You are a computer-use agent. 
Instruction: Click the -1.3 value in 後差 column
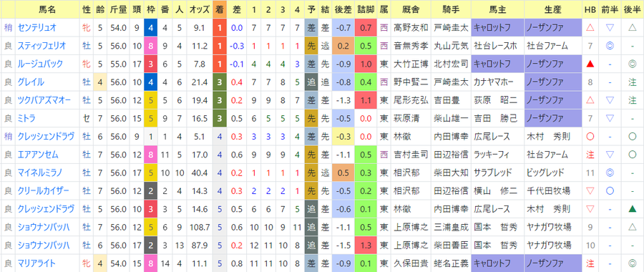[342, 100]
